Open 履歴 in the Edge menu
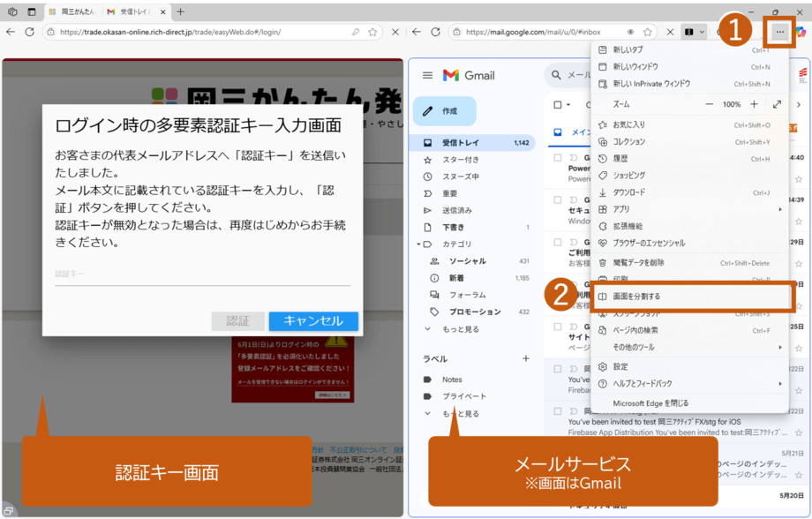The height and width of the screenshot is (519, 812). 689,159
